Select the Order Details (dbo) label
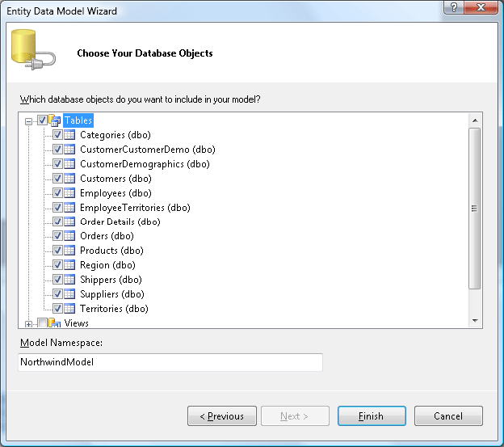Image resolution: width=504 pixels, height=447 pixels. tap(120, 221)
